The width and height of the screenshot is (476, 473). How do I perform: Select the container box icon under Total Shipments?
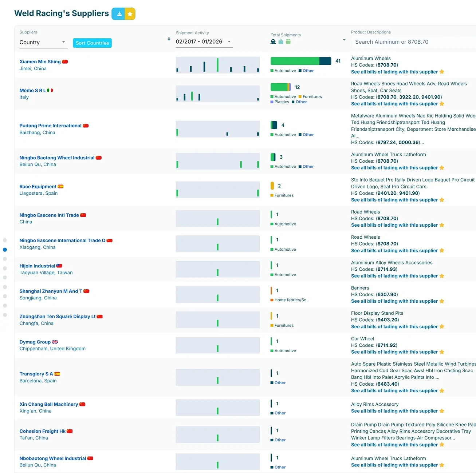tap(288, 41)
